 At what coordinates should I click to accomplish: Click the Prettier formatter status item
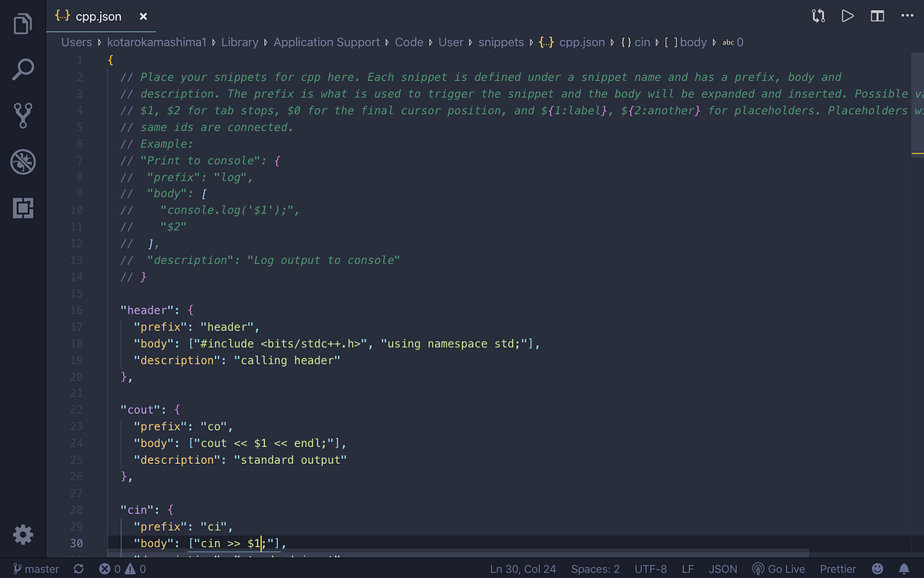[x=838, y=569]
